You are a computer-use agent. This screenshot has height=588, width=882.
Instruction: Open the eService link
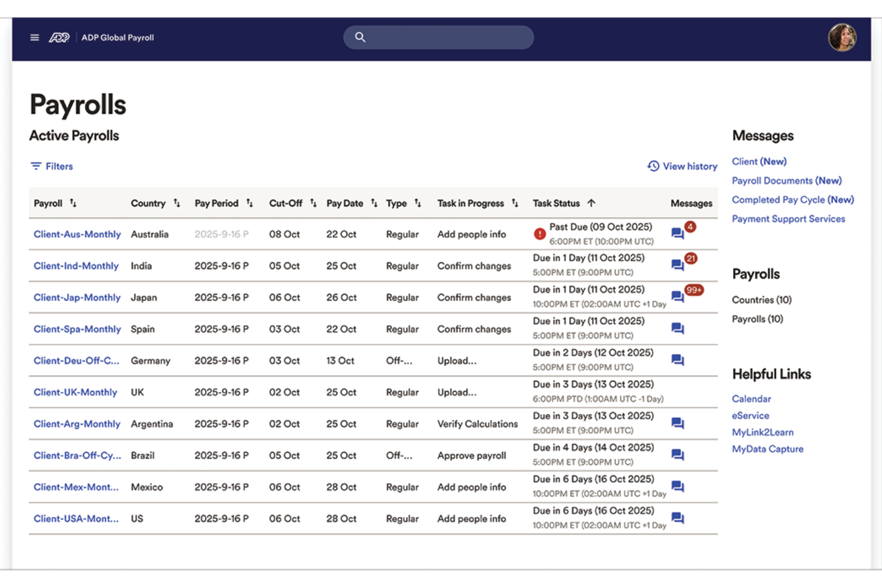[x=750, y=415]
